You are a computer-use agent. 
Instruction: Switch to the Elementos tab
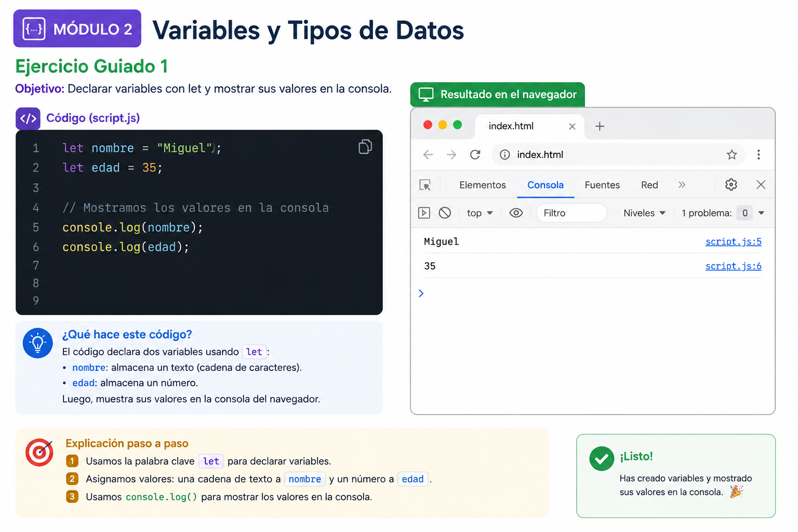click(x=482, y=185)
